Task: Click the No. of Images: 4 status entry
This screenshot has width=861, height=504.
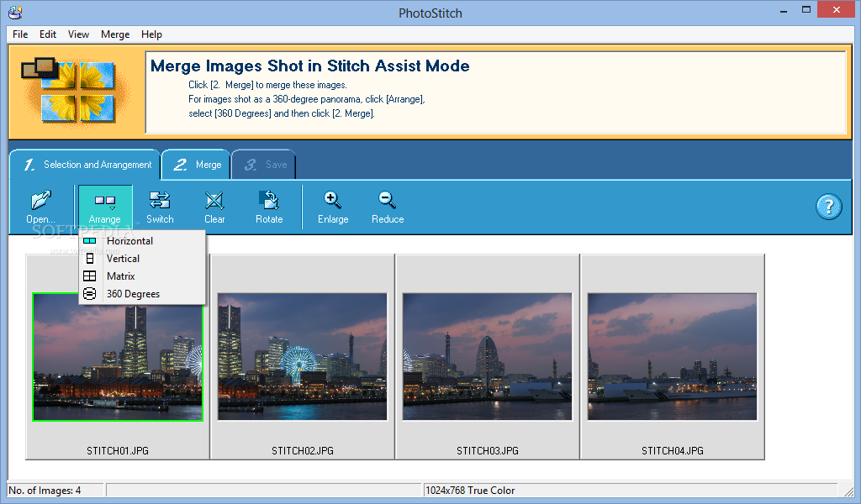Action: coord(45,491)
